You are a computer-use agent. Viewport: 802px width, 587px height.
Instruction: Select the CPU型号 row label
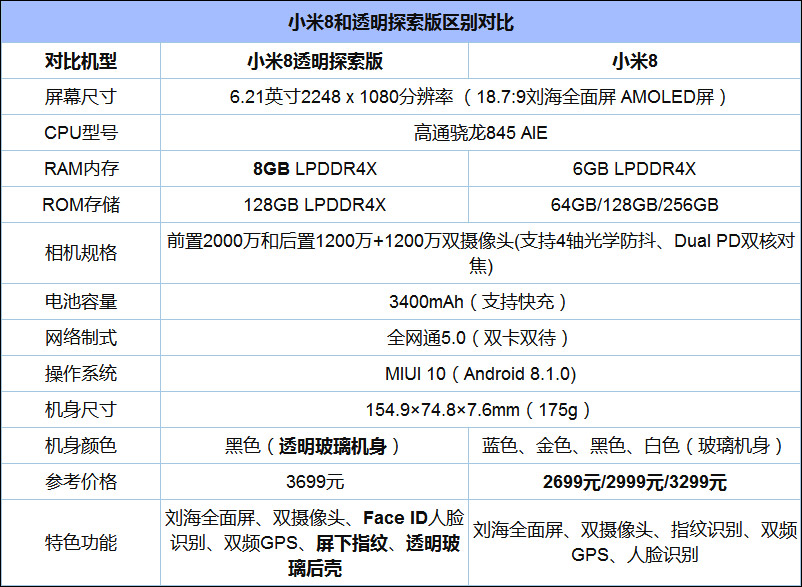[81, 133]
